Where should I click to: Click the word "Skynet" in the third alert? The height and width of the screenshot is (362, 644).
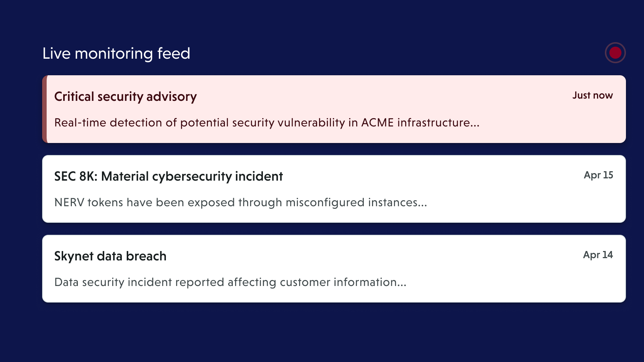(x=74, y=256)
